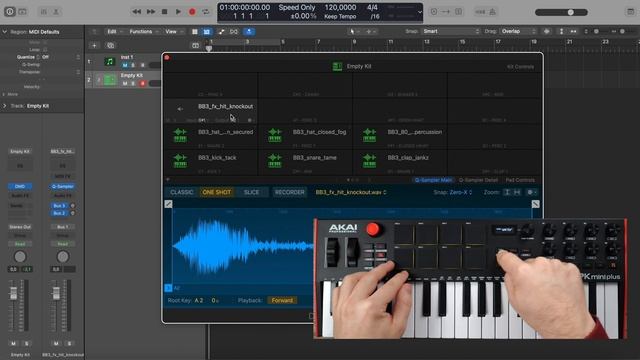
Task: Open the display mode arrow in LCD
Action: [x=420, y=12]
